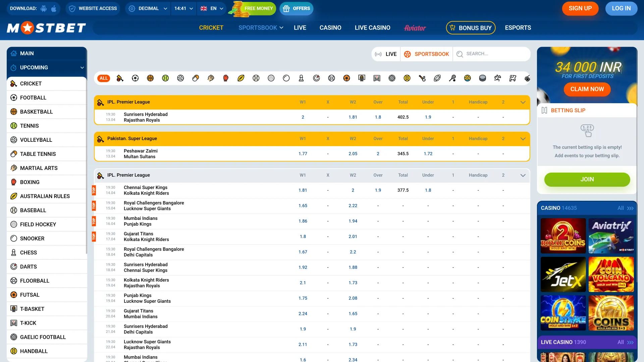Open the 14:41 time zone dropdown

pos(184,8)
